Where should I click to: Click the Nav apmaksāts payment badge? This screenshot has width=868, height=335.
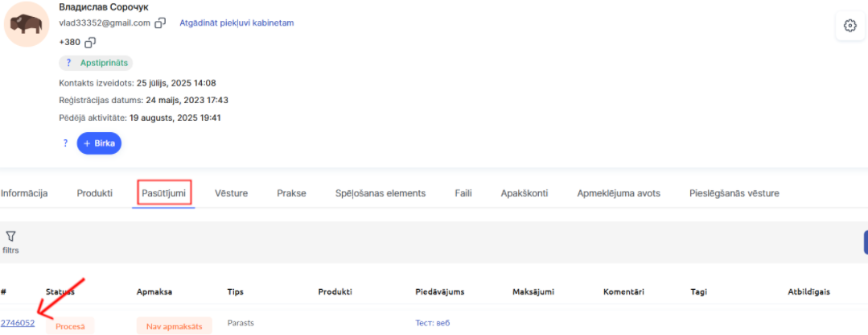pos(175,327)
